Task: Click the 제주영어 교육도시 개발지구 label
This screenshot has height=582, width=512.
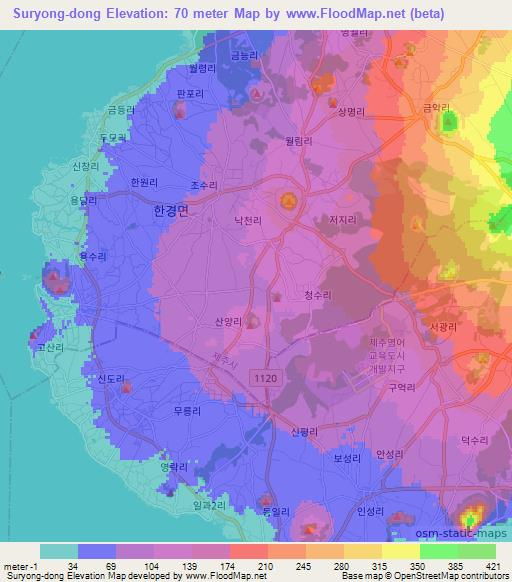Action: coord(387,355)
